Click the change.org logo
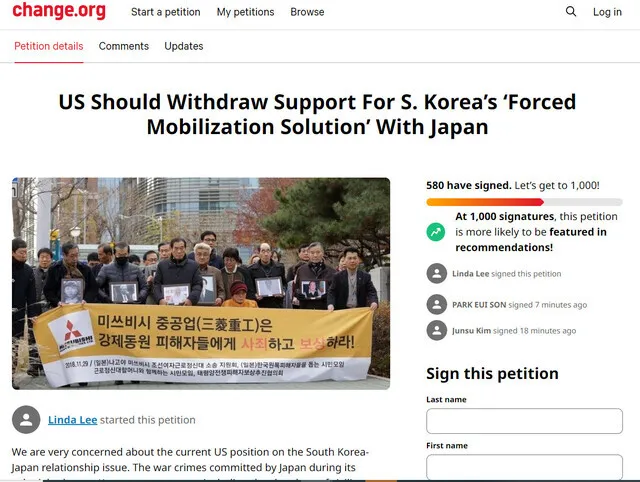 click(59, 11)
